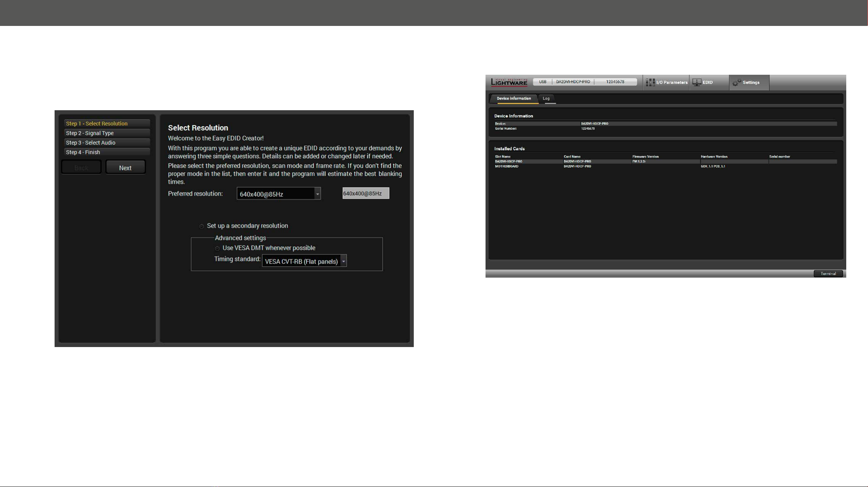Click the Settings gears icon
Viewport: 868px width, 487px height.
click(x=737, y=82)
